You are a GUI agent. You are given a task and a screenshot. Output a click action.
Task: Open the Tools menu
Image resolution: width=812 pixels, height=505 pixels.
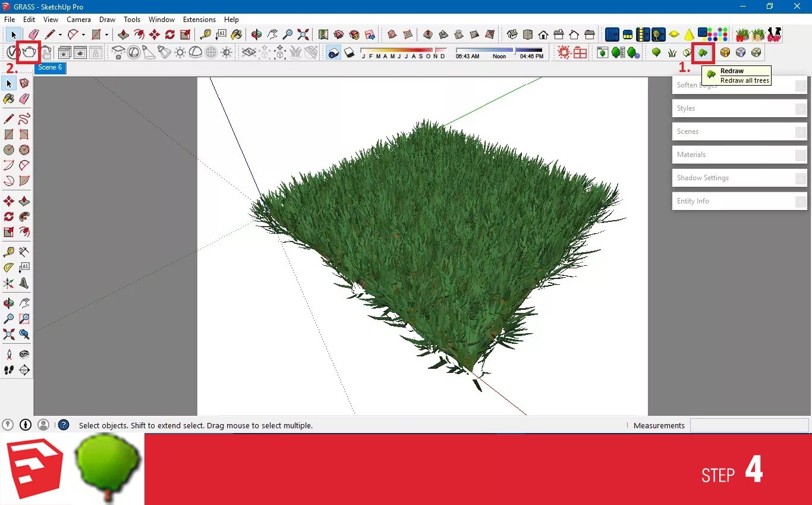click(x=132, y=20)
